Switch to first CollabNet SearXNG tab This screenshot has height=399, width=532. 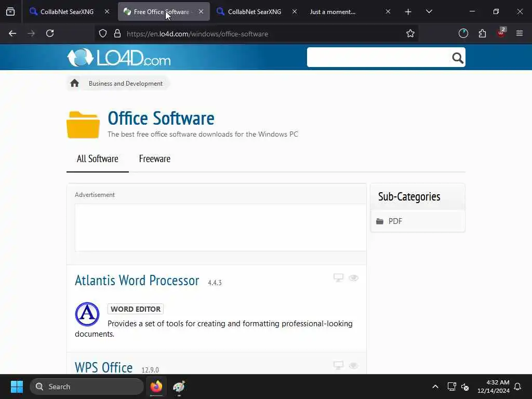tap(67, 12)
